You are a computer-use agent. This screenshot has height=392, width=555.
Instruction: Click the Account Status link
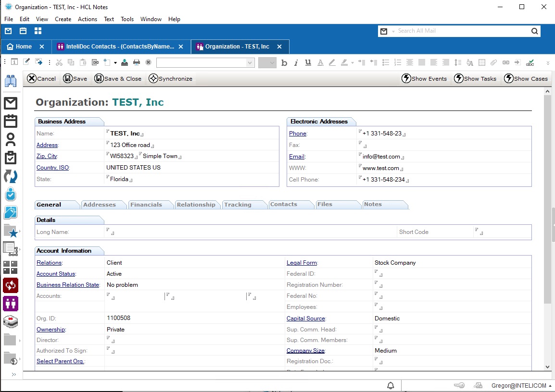point(56,274)
